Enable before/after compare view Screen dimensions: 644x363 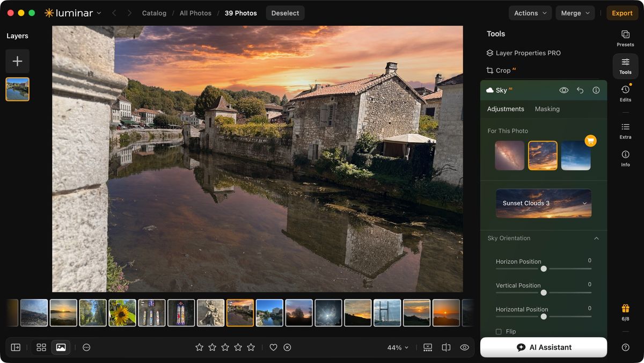tap(446, 347)
